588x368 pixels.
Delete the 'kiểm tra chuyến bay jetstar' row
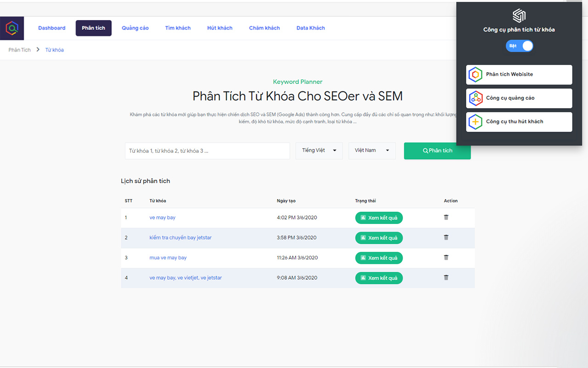pyautogui.click(x=446, y=237)
